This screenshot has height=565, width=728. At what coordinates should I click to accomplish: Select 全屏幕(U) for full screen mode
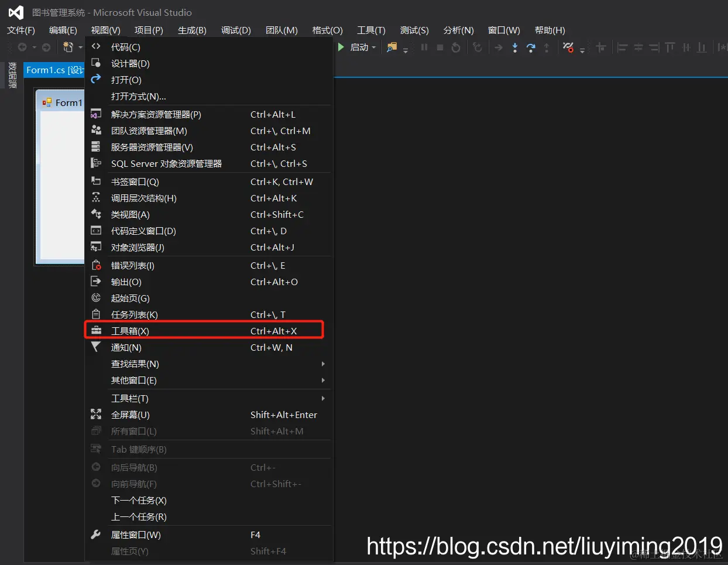pos(130,415)
